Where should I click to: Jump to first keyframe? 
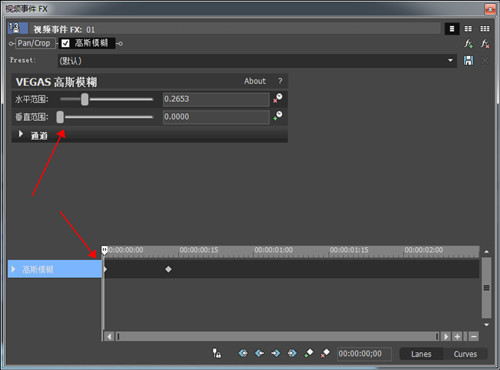point(243,353)
